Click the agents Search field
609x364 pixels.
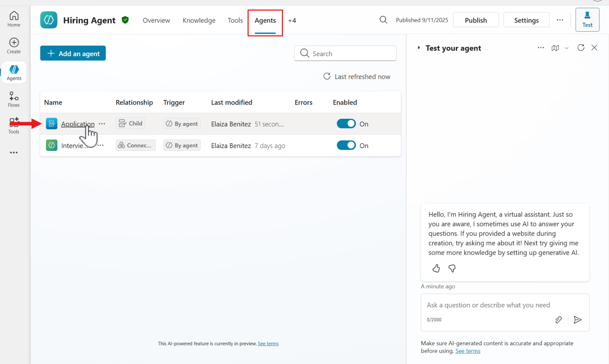[x=350, y=53]
